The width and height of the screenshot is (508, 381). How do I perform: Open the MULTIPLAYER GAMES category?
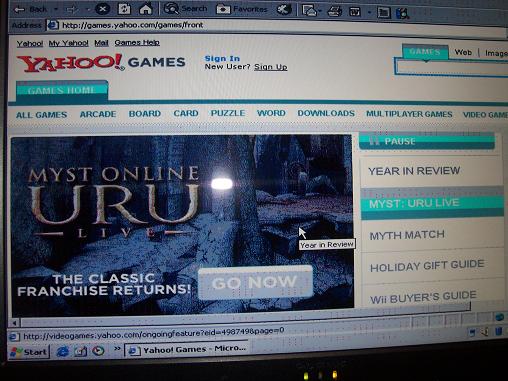pos(409,114)
